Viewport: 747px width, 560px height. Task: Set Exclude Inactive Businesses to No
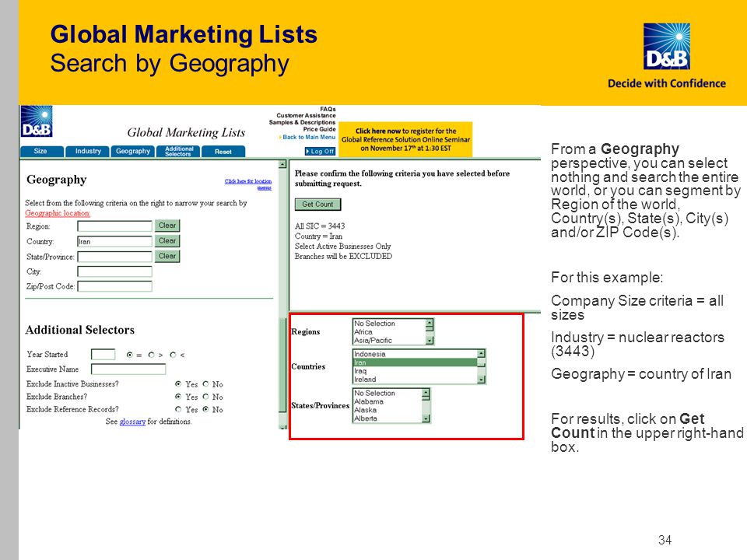[x=205, y=383]
